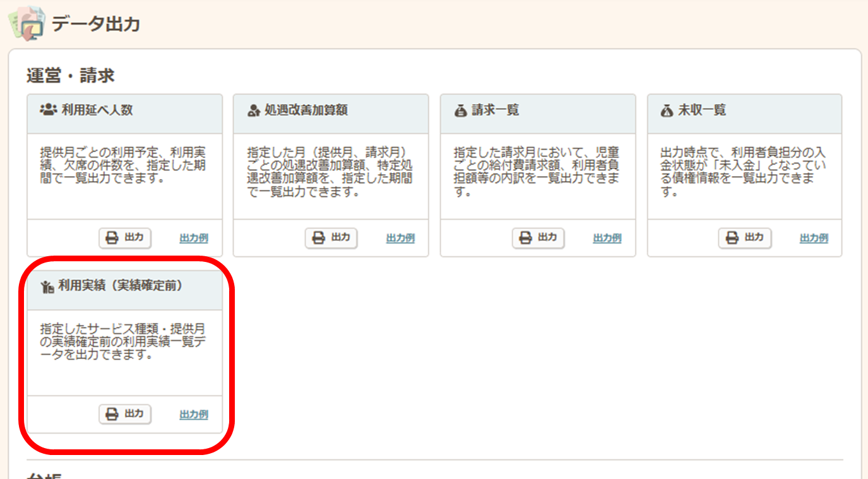Viewport: 868px width, 479px height.
Task: View 出力例 sample for 処遇改善加算額
Action: pyautogui.click(x=400, y=239)
